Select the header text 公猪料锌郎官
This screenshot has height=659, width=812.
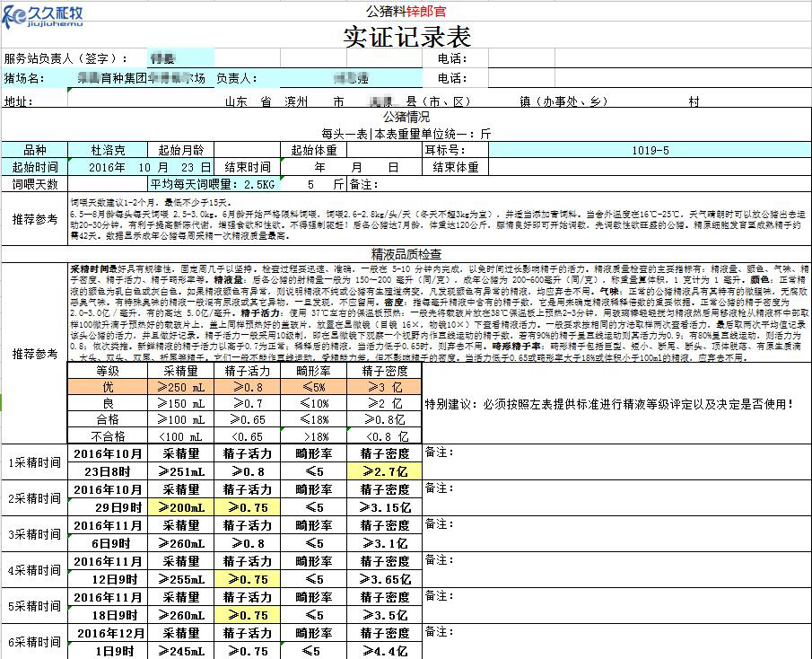tap(406, 12)
